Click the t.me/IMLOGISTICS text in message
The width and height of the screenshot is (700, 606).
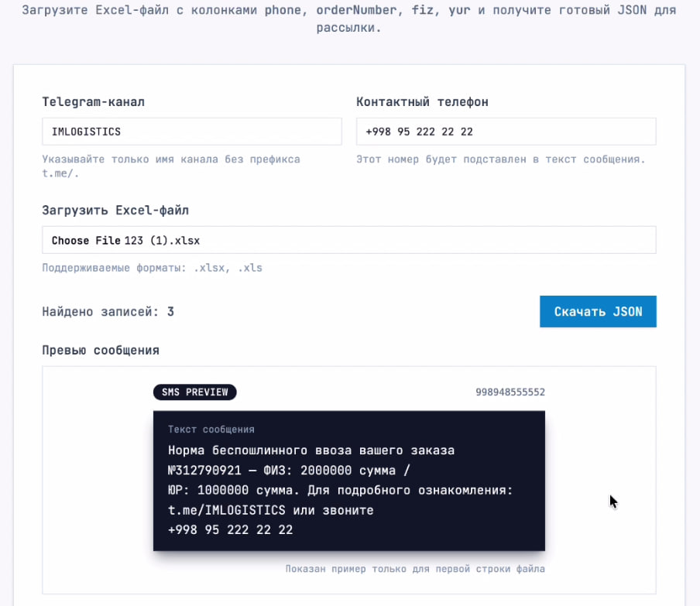click(227, 510)
